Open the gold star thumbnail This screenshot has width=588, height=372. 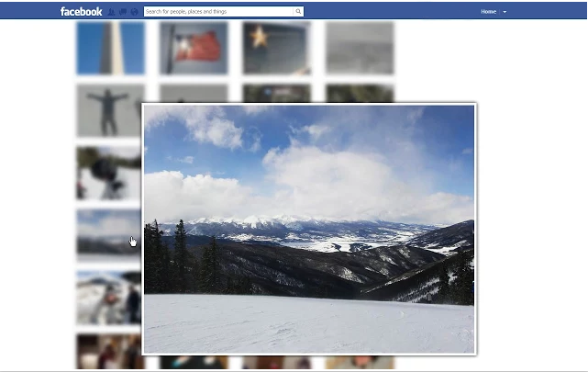277,48
